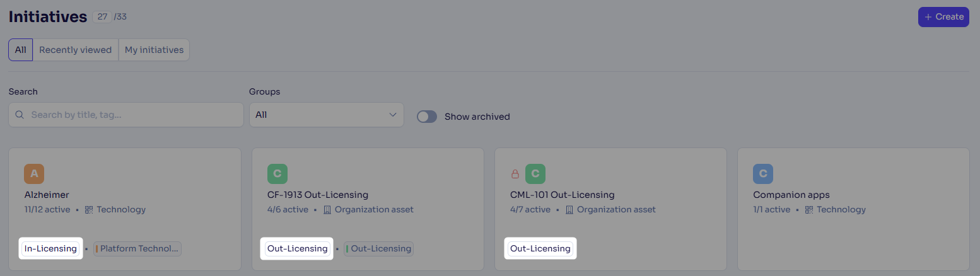
Task: Select the All tab
Action: point(21,50)
